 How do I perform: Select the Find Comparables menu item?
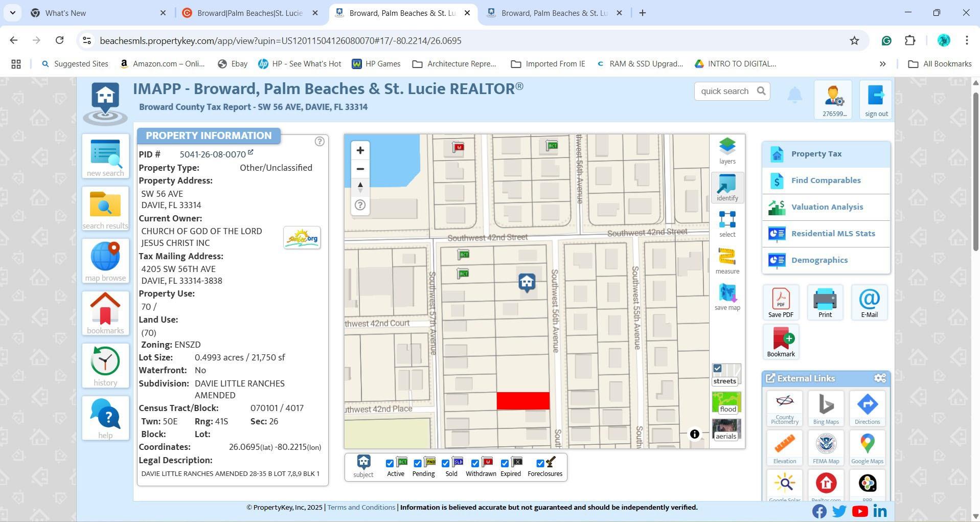coord(825,180)
